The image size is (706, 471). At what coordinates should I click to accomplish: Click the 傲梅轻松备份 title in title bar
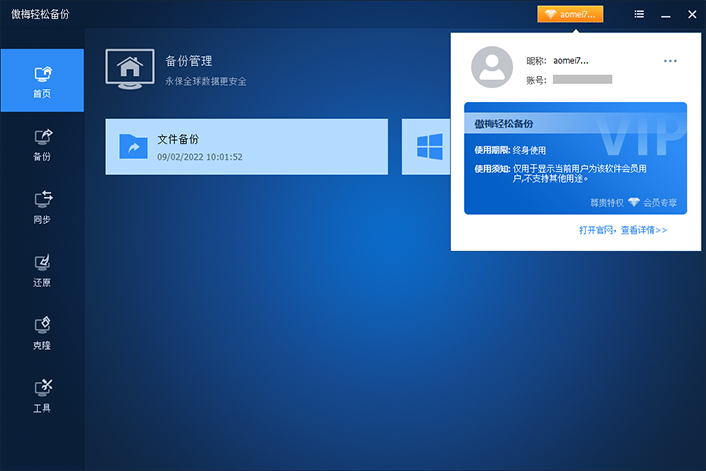tap(40, 14)
